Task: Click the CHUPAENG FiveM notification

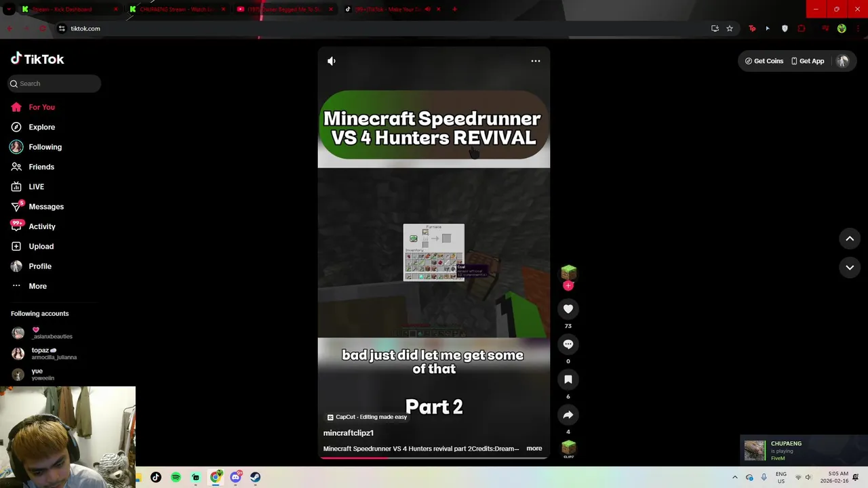Action: [804, 451]
